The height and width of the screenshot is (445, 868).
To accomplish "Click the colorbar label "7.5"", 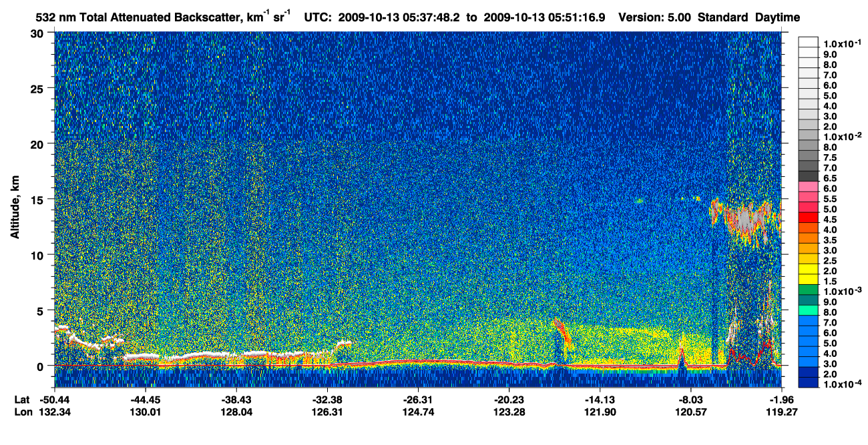I will [831, 157].
